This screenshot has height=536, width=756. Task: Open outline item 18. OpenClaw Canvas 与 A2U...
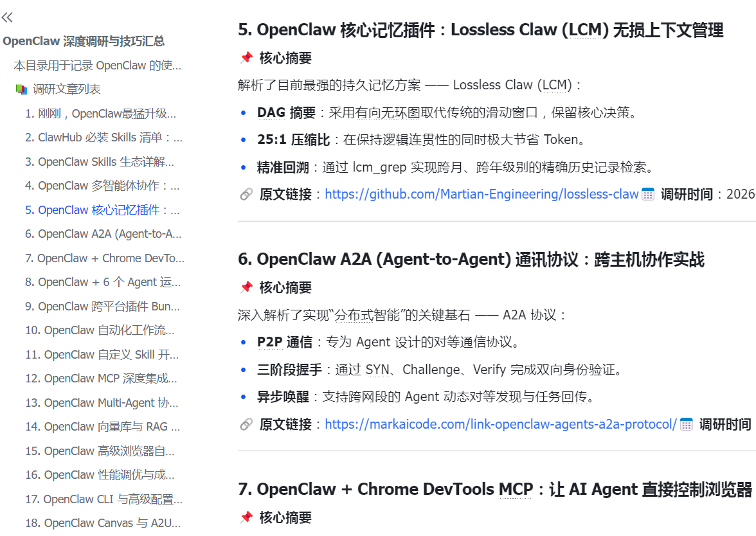(103, 523)
